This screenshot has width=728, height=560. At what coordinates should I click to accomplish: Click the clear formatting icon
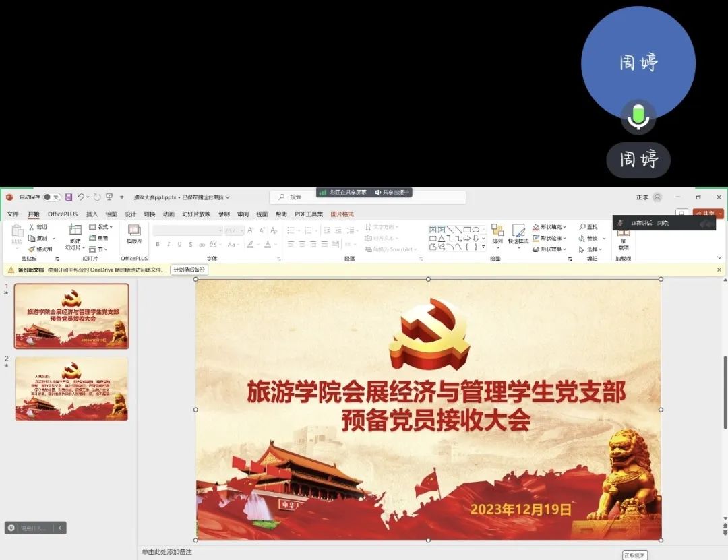pyautogui.click(x=274, y=230)
